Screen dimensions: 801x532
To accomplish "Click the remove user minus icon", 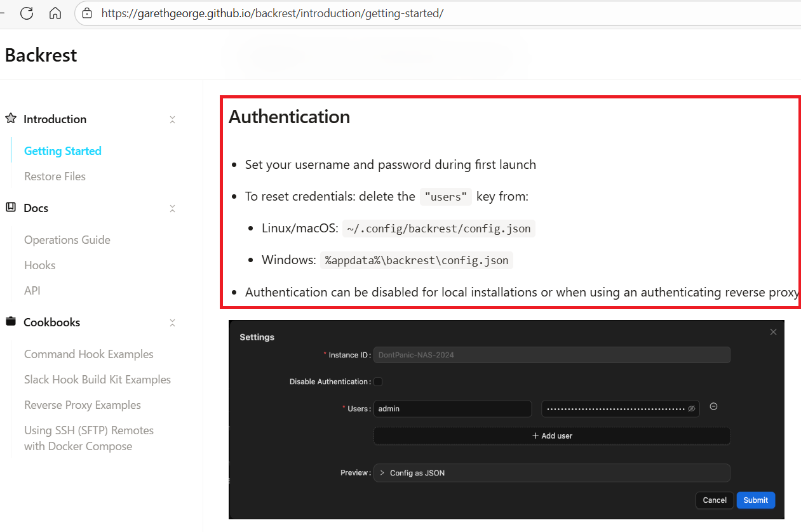I will [x=713, y=407].
